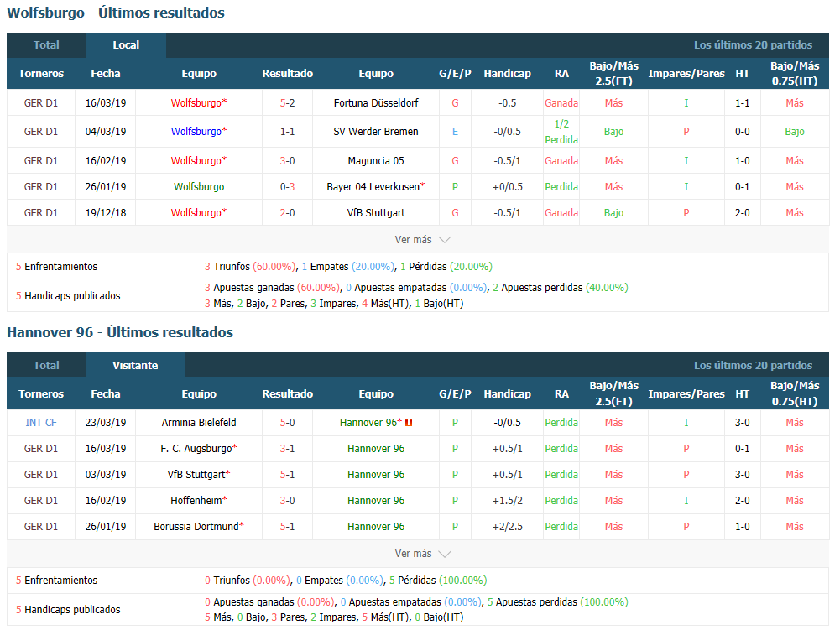Select the Local tab
This screenshot has width=840, height=630.
[x=126, y=45]
